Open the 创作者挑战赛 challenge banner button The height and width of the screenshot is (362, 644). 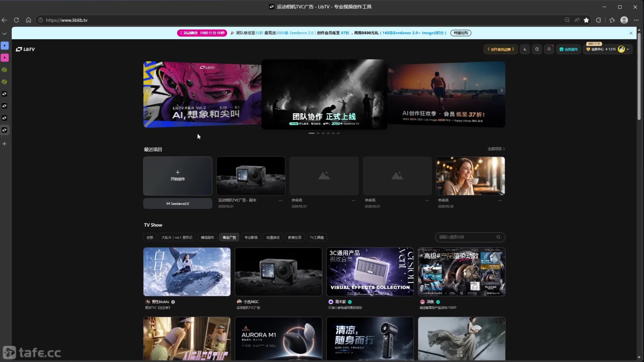[500, 49]
